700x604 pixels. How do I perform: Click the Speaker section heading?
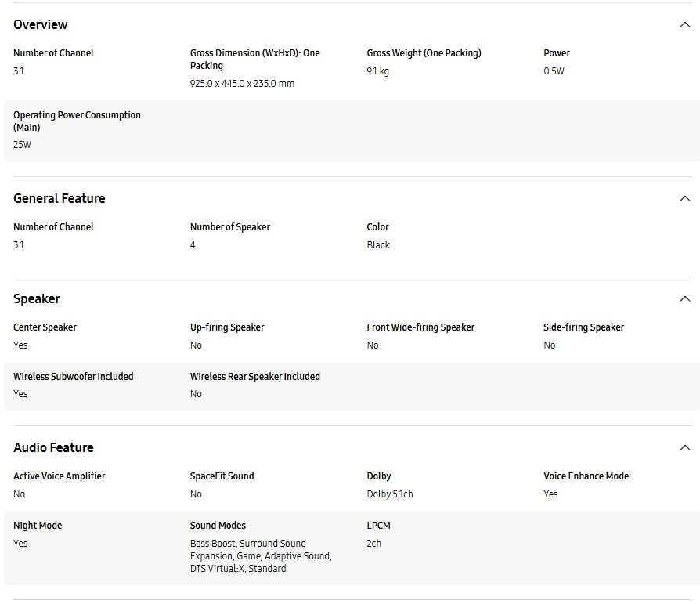click(37, 299)
